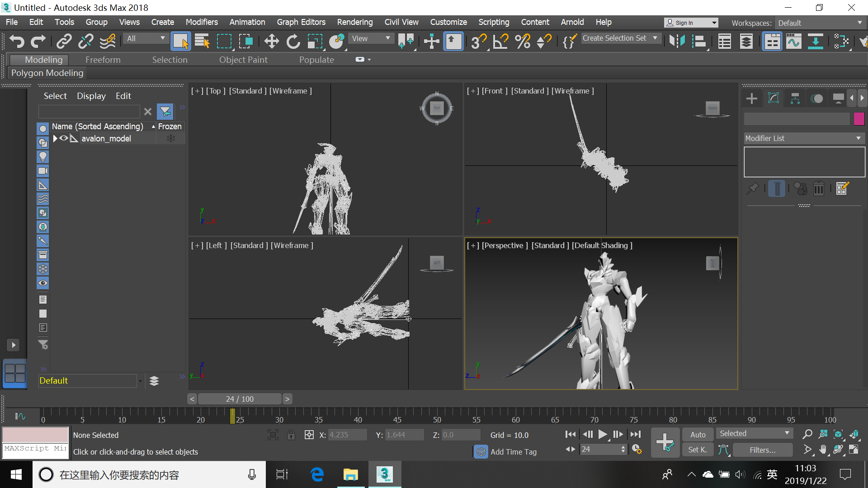Open the Graph Editors menu
This screenshot has height=488, width=868.
tap(301, 22)
